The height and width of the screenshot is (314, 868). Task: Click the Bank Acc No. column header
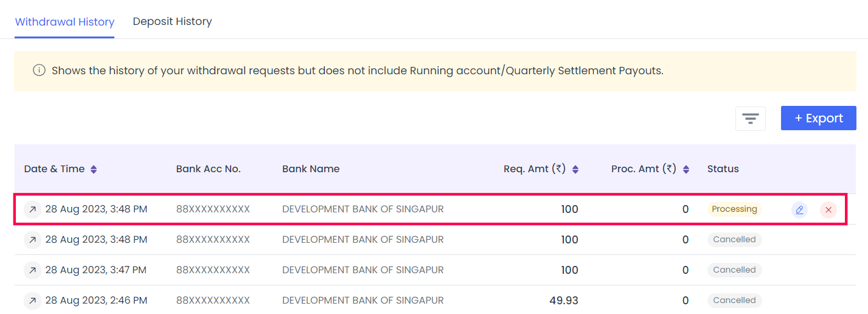(209, 169)
